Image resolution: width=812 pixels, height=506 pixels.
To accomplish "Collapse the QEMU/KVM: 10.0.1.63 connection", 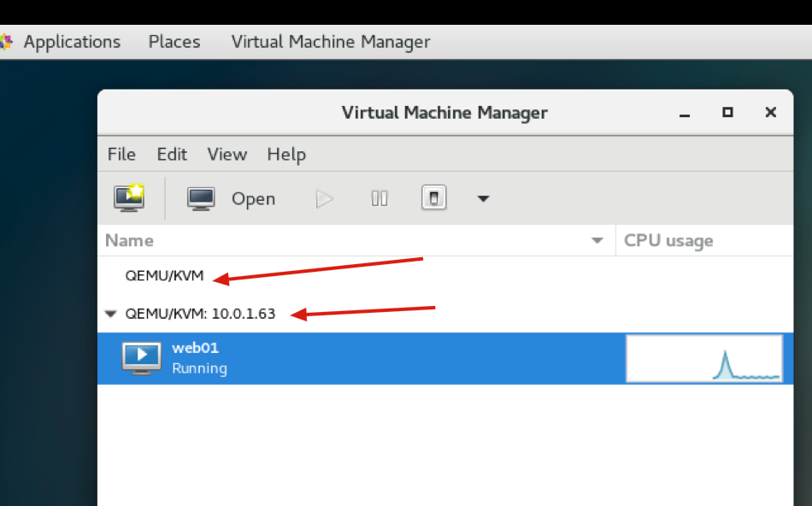I will click(110, 314).
